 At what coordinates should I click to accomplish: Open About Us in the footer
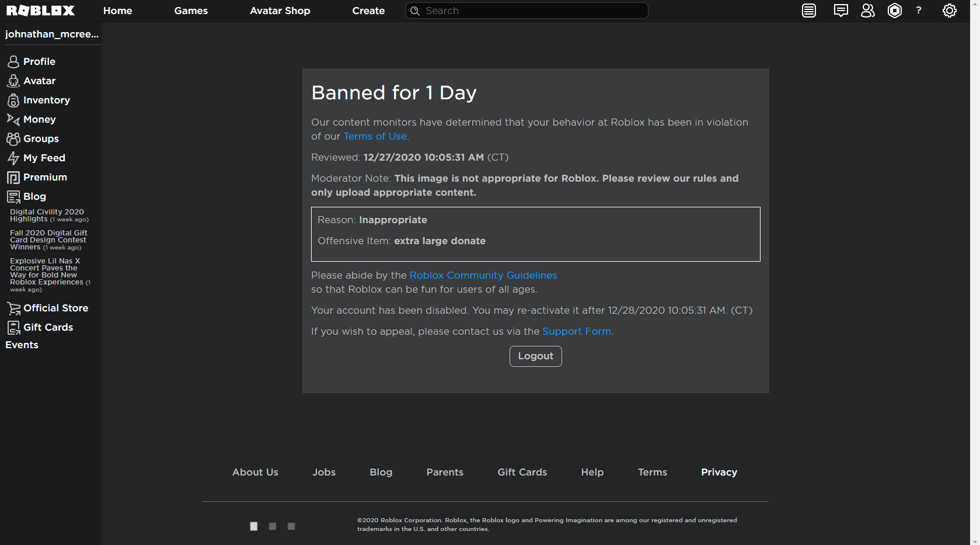coord(255,472)
